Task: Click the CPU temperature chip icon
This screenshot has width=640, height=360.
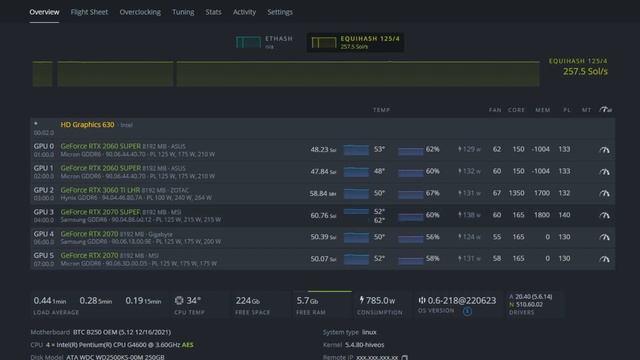Action: (x=179, y=300)
